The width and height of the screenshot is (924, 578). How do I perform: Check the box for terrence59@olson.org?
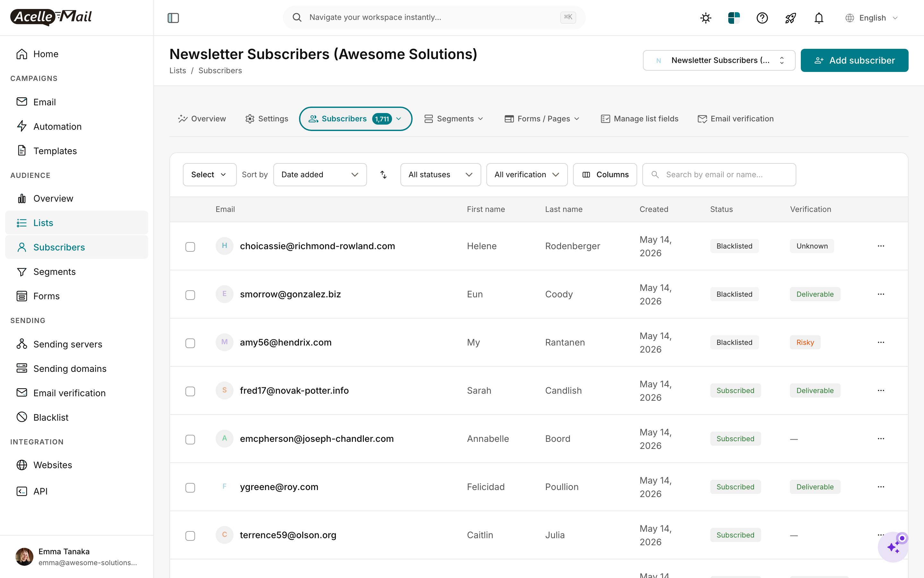190,536
